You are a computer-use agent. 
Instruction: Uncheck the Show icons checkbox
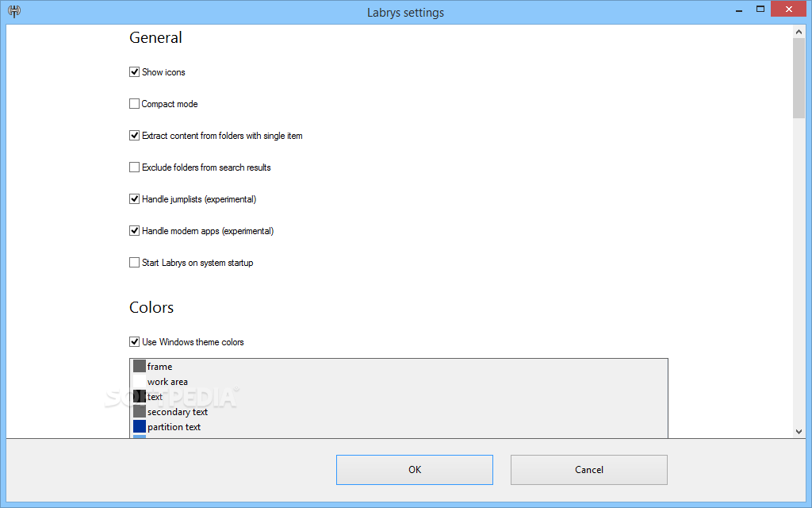pyautogui.click(x=134, y=72)
